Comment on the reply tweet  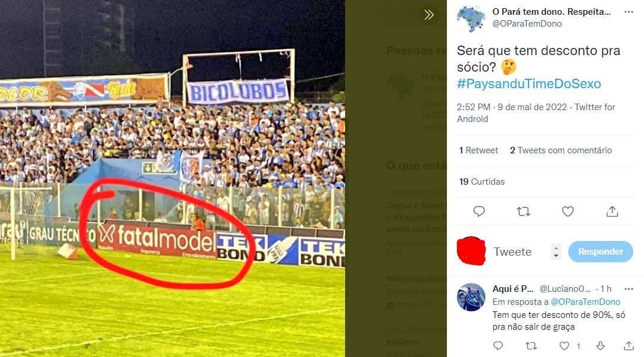(498, 346)
